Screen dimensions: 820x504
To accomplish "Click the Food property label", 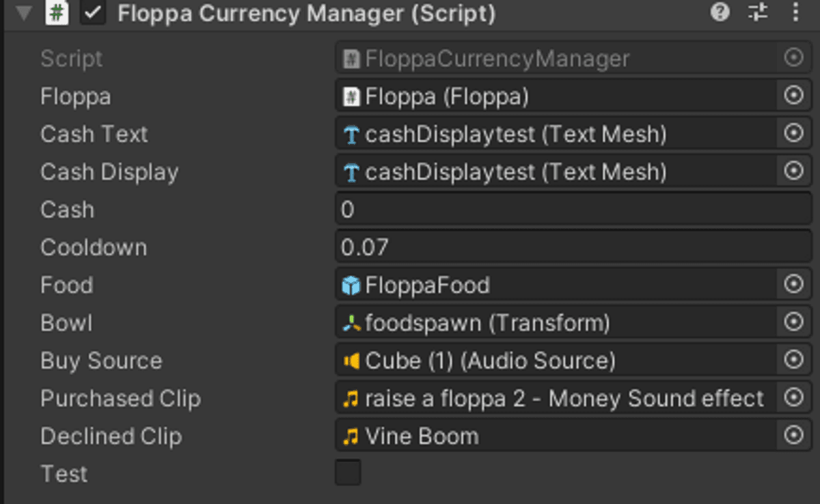I will click(66, 285).
